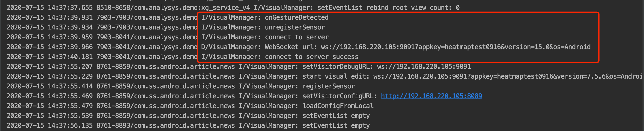The image size is (644, 131).
Task: Open the http://192.168.220.105:8089 link
Action: click(431, 96)
